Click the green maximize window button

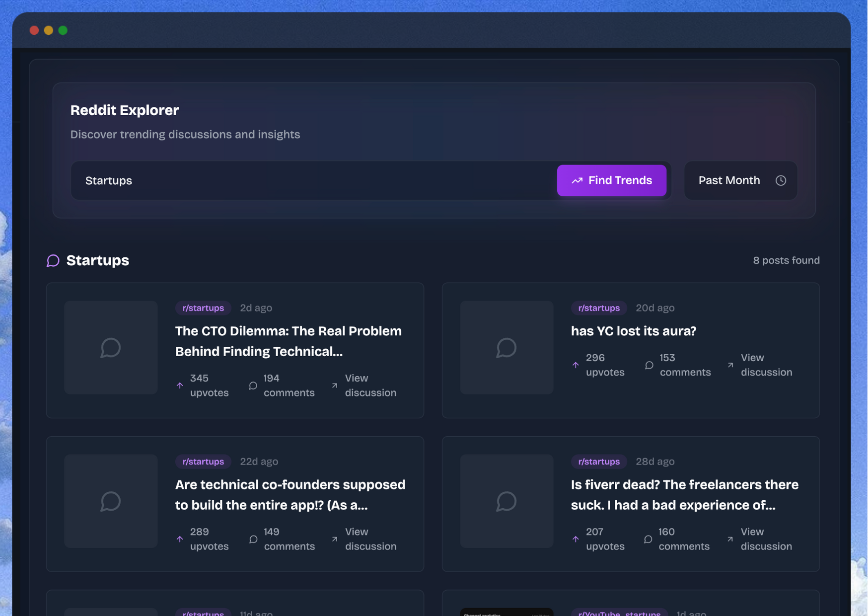click(63, 30)
